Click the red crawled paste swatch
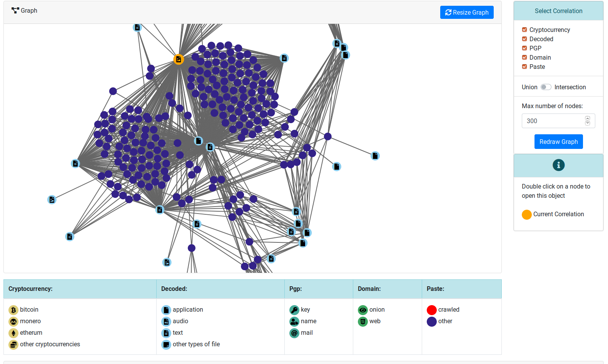 [432, 310]
